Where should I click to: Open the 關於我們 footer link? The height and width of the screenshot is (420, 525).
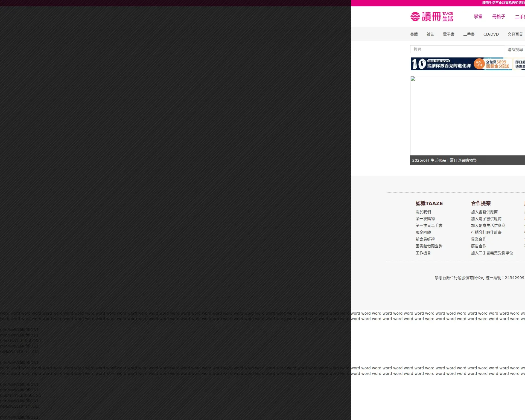(423, 212)
